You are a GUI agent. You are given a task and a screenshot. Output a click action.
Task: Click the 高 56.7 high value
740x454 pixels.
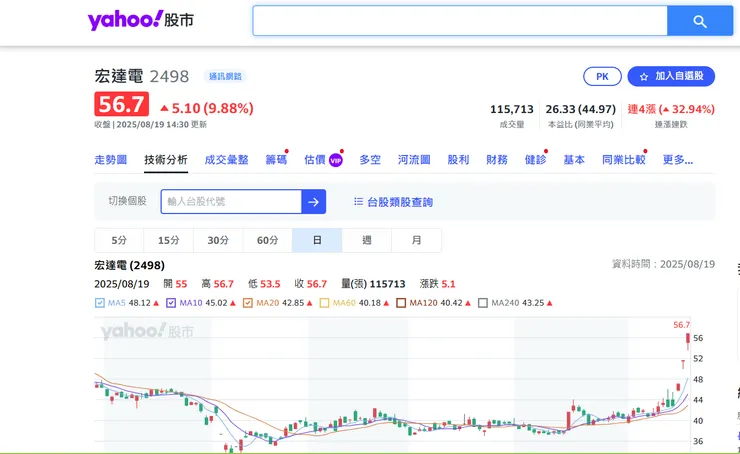218,284
